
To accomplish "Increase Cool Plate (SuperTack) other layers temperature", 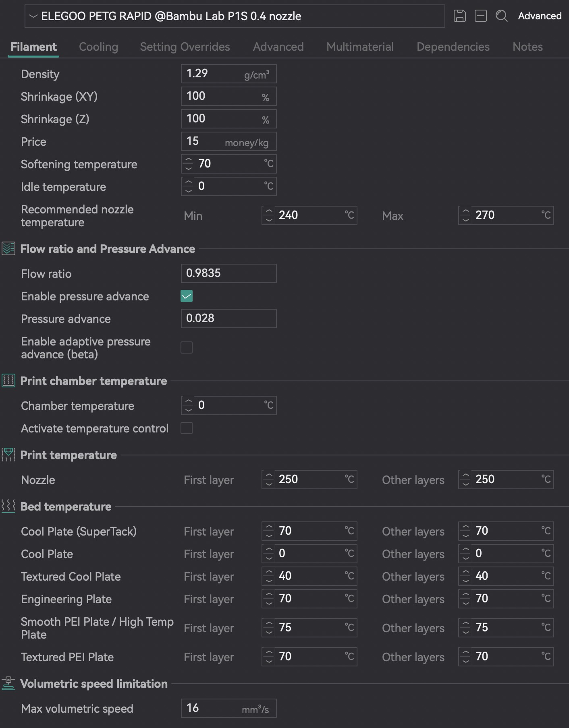I will tap(465, 527).
